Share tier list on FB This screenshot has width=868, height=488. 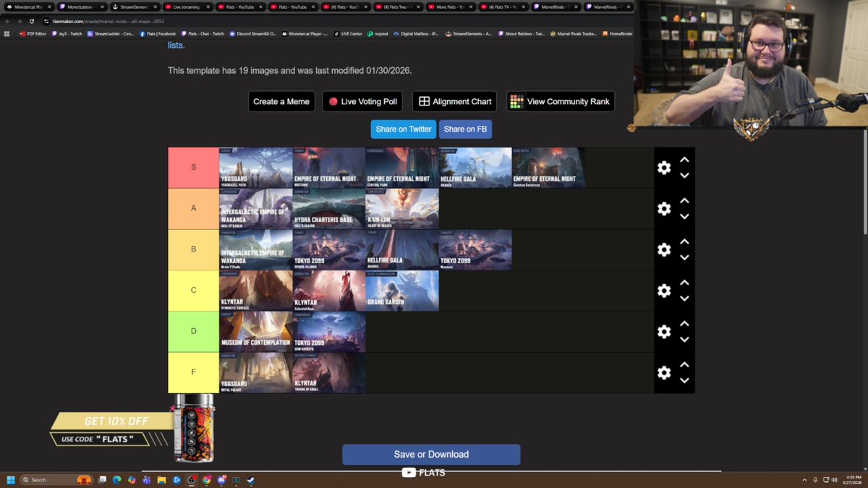pyautogui.click(x=465, y=129)
